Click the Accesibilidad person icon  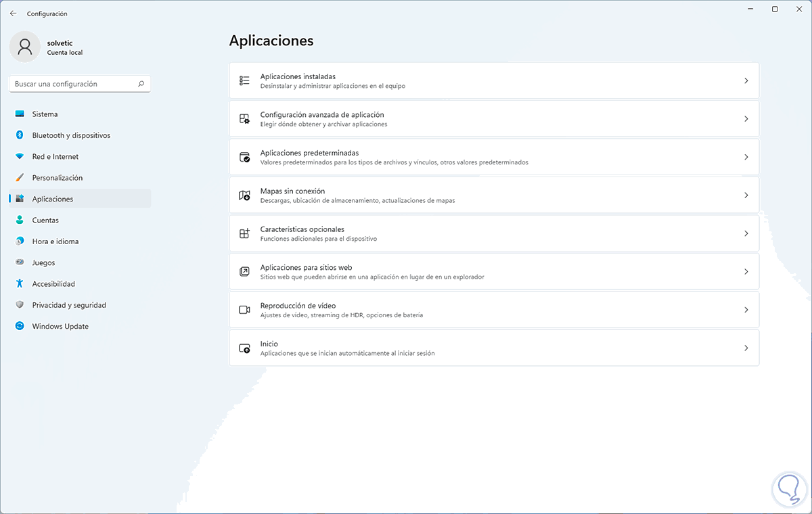pos(20,284)
